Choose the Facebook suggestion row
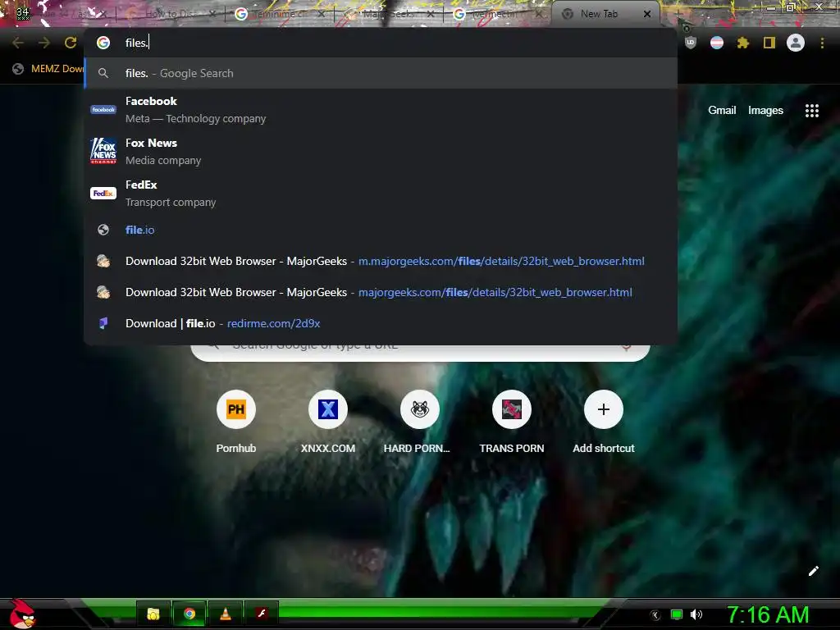Viewport: 840px width, 630px height. pyautogui.click(x=381, y=109)
